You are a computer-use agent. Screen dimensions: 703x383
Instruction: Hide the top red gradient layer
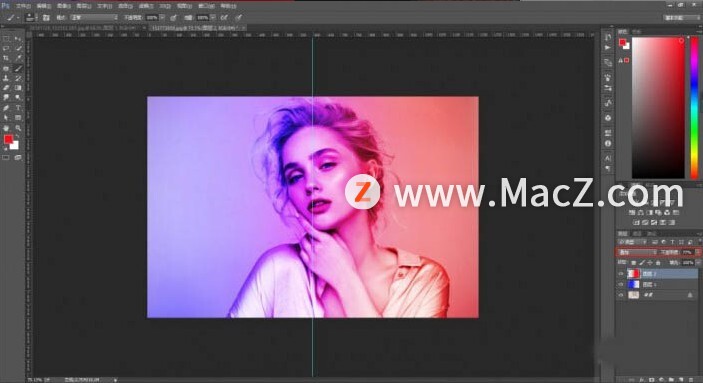coord(621,274)
